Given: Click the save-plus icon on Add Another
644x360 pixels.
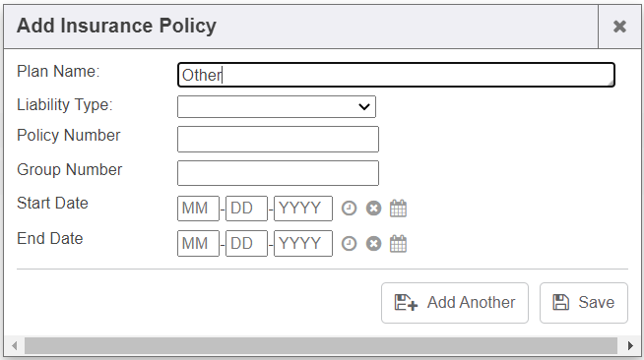Looking at the screenshot, I should (x=406, y=303).
